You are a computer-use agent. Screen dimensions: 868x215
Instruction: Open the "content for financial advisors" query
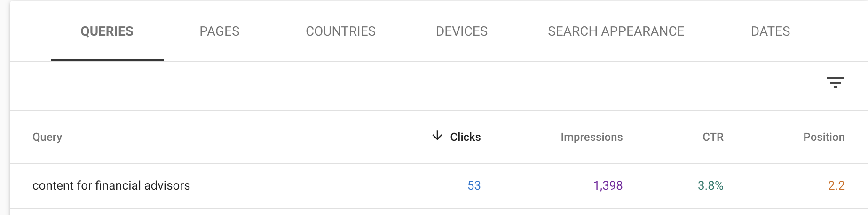[x=111, y=185]
